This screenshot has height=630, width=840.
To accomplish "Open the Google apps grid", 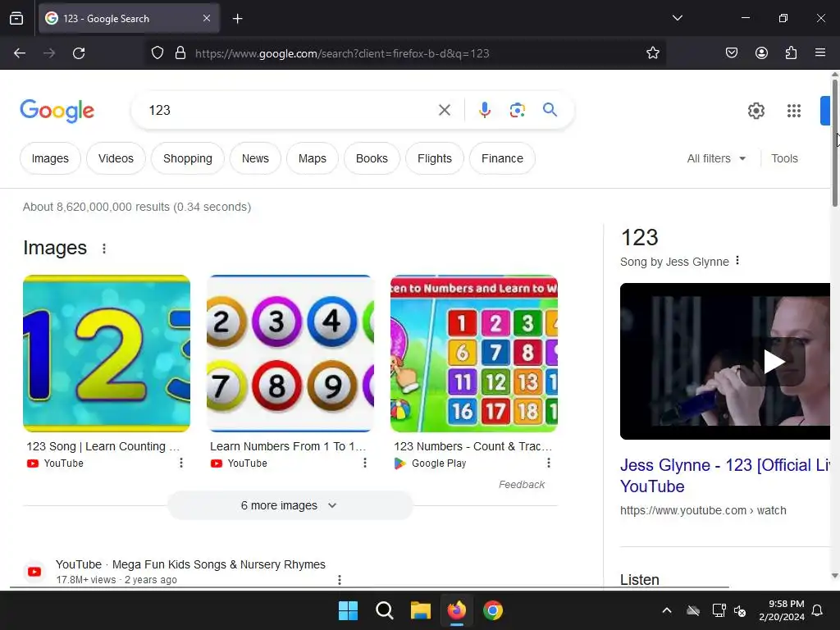I will (793, 111).
